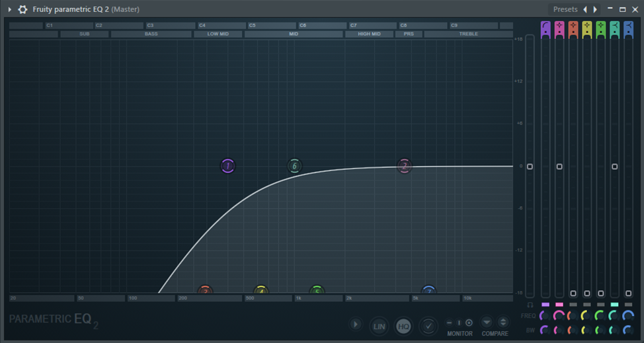Click the TREBLE range label
Screen dimensions: 644x343
tap(469, 34)
